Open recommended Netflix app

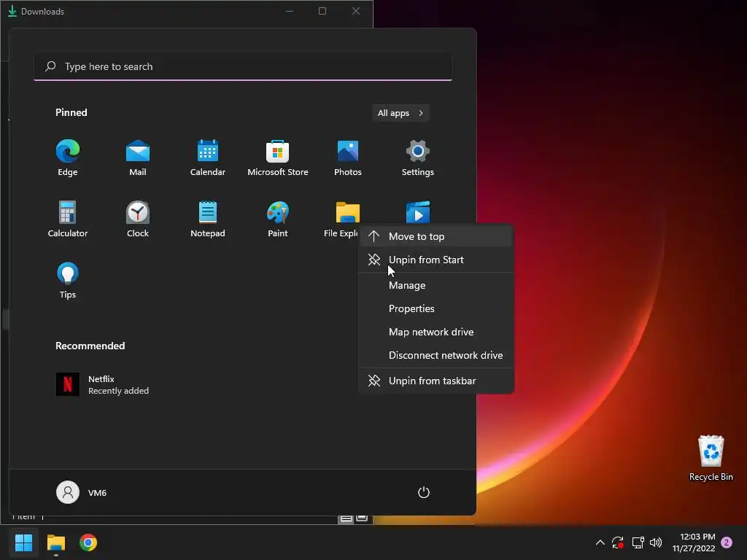[x=102, y=385]
